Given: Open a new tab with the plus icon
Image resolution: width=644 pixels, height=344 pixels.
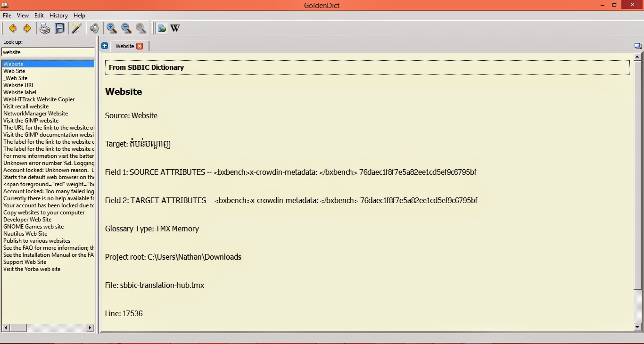Looking at the screenshot, I should tap(105, 46).
